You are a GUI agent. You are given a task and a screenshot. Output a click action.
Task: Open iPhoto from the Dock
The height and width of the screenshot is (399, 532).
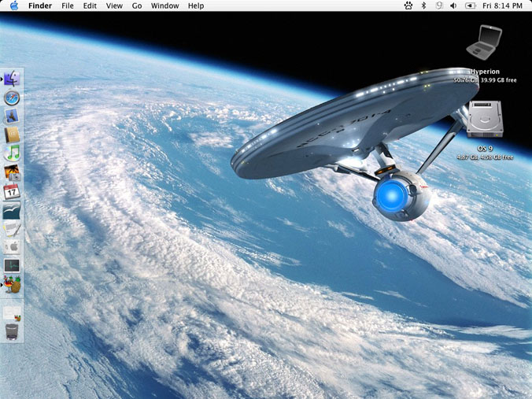(x=13, y=172)
